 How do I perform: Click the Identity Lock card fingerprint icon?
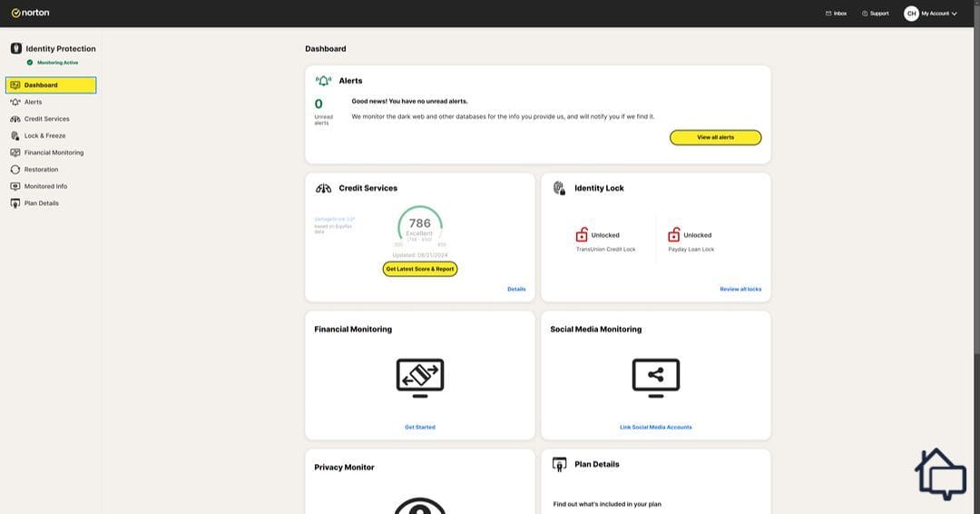559,188
